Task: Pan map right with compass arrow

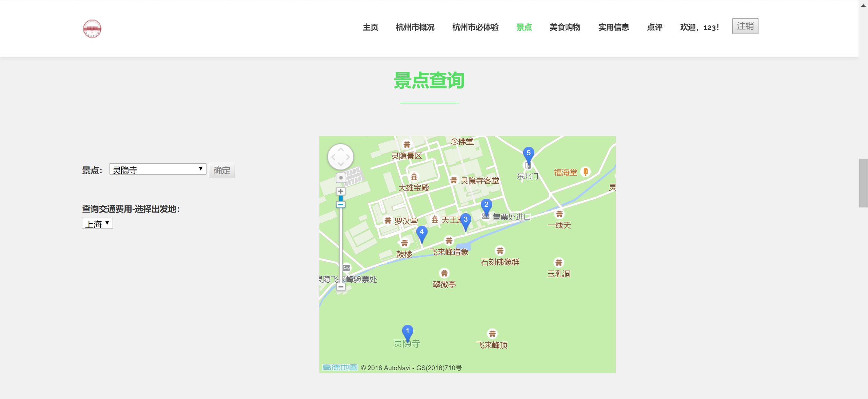Action: tap(349, 157)
